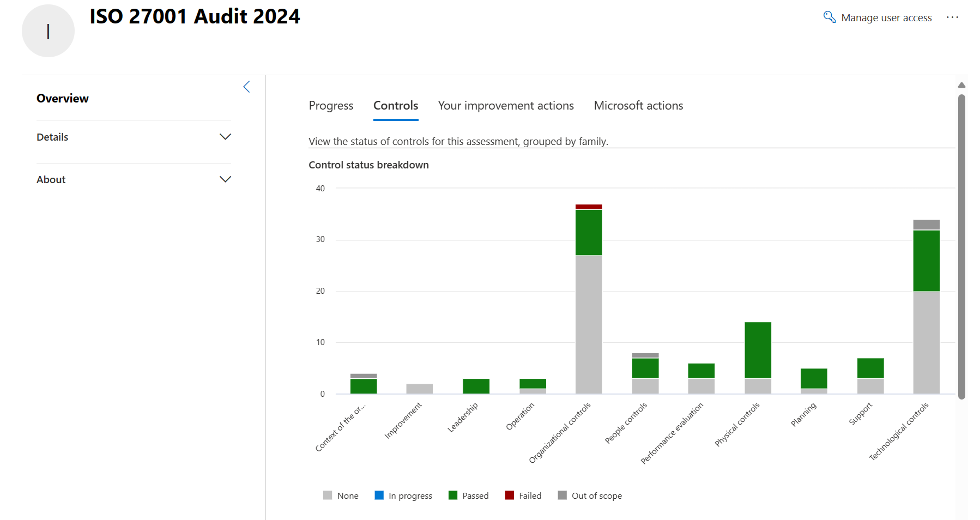Click the Physical controls axis label

coord(737,425)
